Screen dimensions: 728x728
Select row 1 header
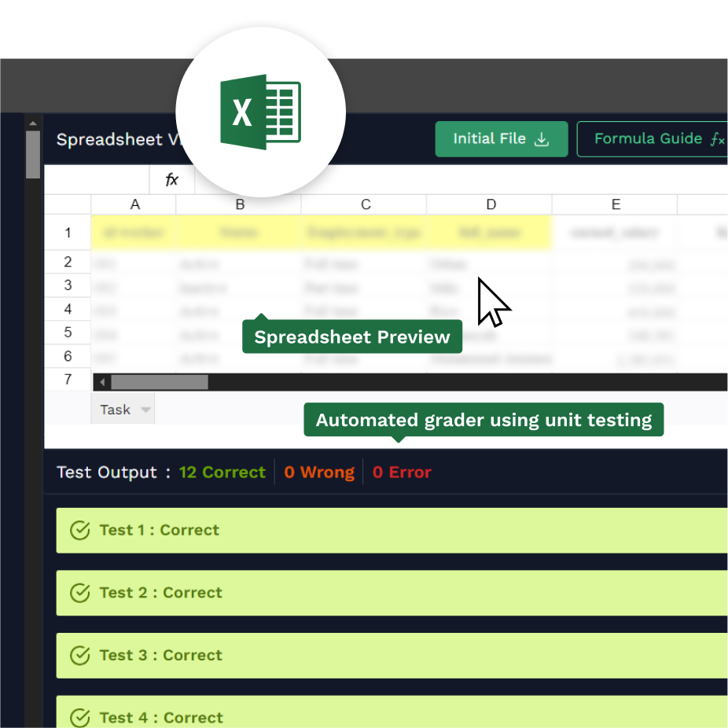pos(68,233)
